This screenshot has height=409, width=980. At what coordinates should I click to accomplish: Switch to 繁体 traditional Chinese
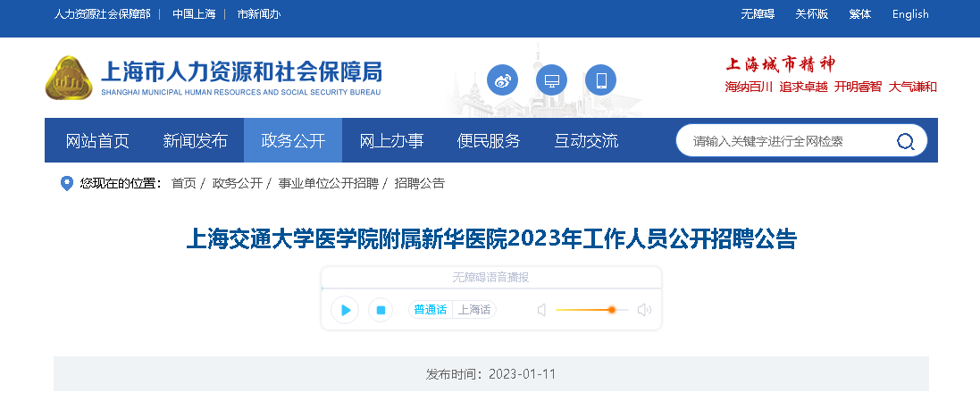tap(860, 13)
